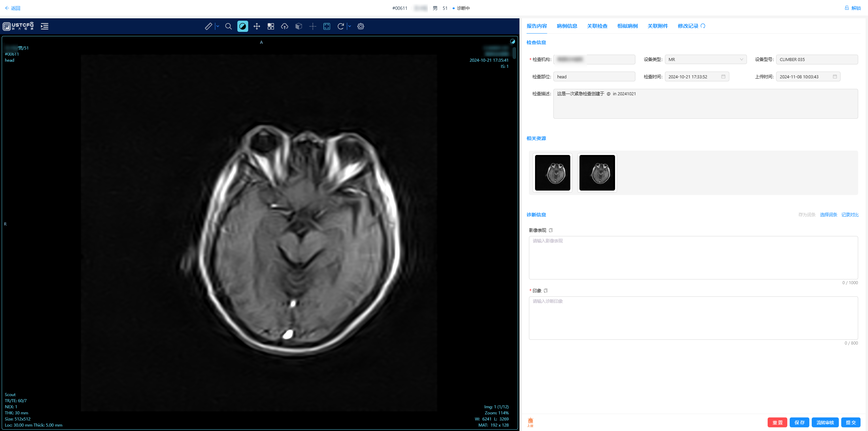Select the ruler measurement tool
Image resolution: width=868 pixels, height=431 pixels.
(x=208, y=26)
